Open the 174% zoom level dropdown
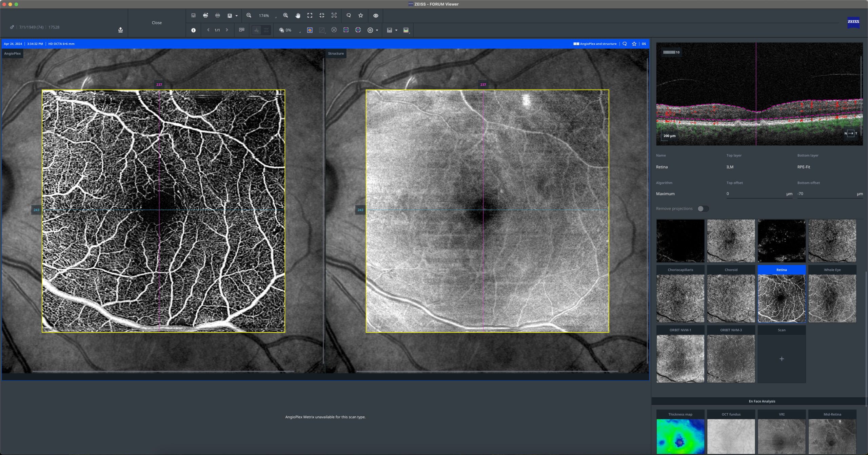This screenshot has height=455, width=868. coord(268,16)
